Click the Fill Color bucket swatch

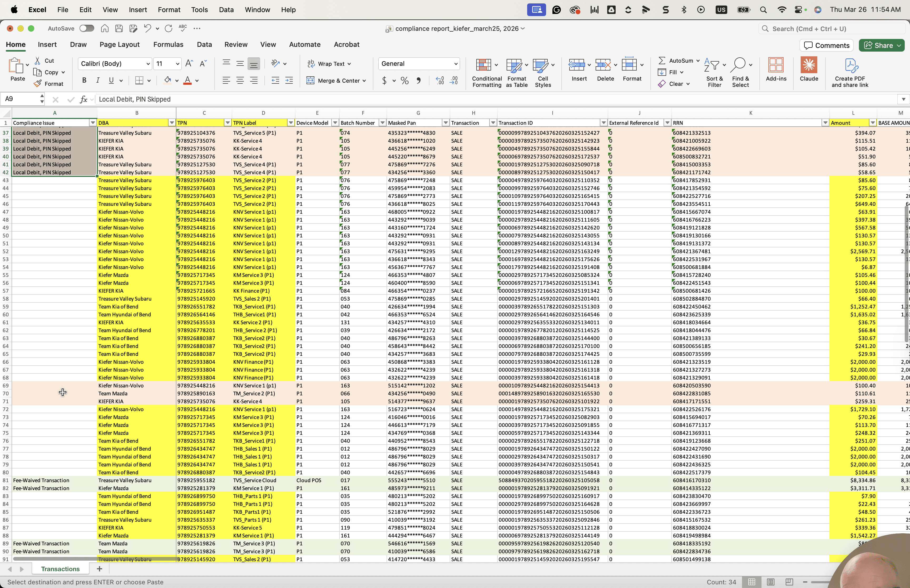(x=167, y=81)
